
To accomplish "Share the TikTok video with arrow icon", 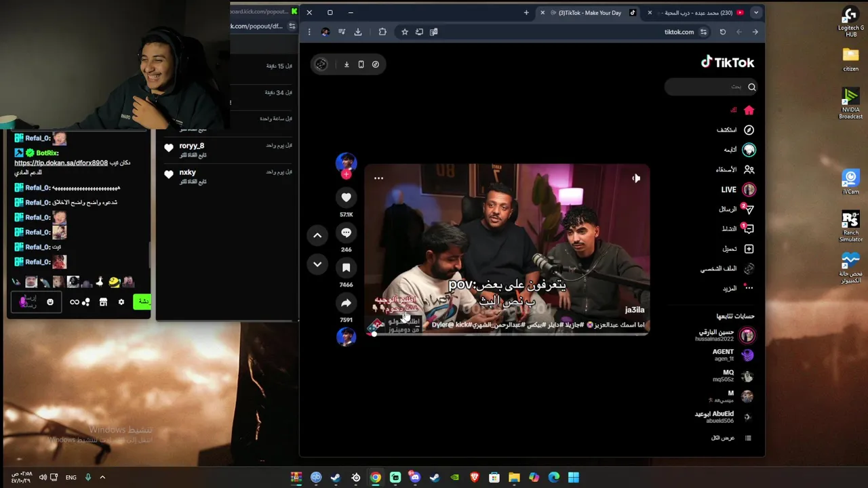I will [346, 303].
